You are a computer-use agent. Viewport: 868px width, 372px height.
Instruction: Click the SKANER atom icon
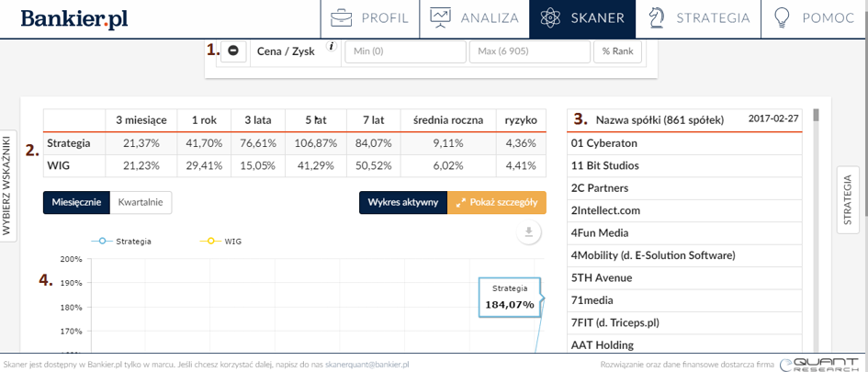tap(551, 18)
